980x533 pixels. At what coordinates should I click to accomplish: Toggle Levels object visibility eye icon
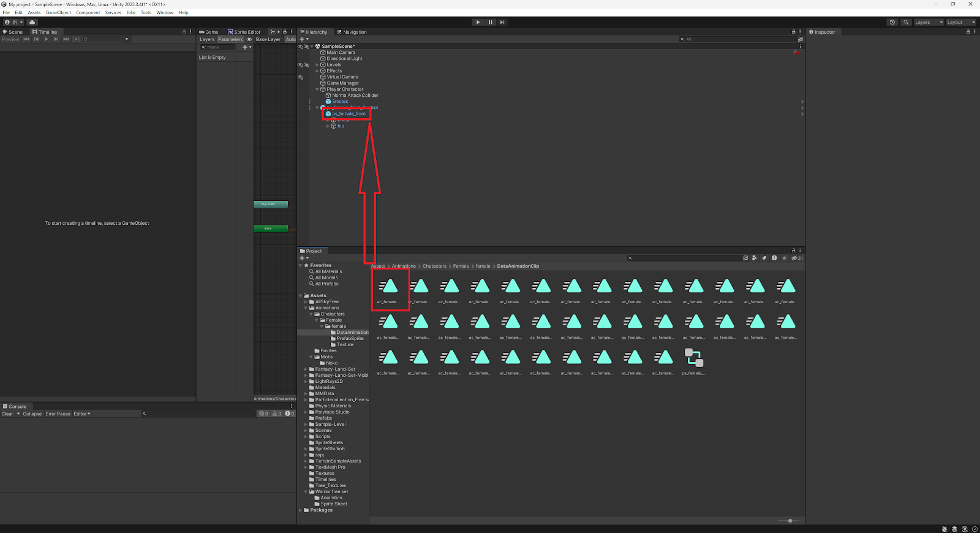tap(300, 64)
